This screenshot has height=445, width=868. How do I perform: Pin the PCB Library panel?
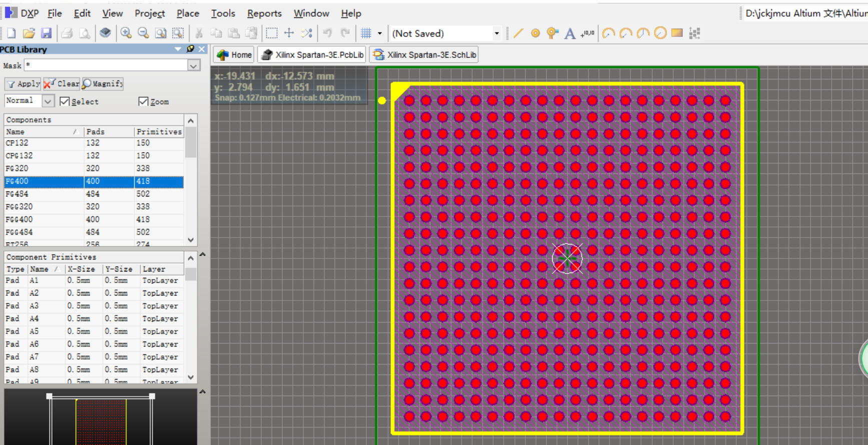click(190, 49)
